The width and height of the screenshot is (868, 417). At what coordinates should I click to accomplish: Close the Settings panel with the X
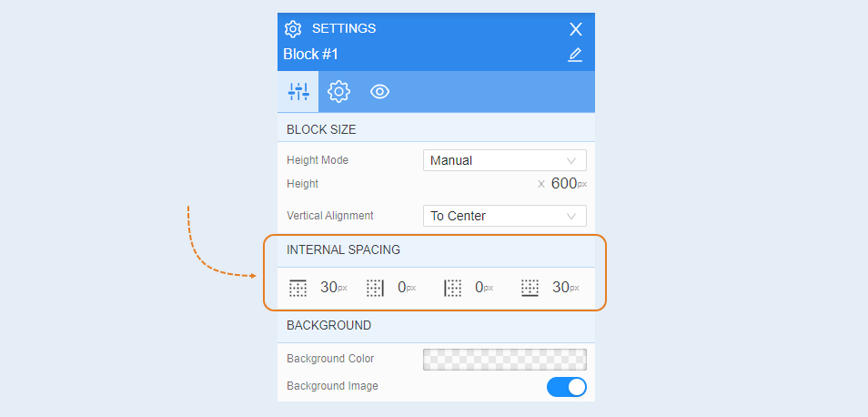click(x=576, y=29)
